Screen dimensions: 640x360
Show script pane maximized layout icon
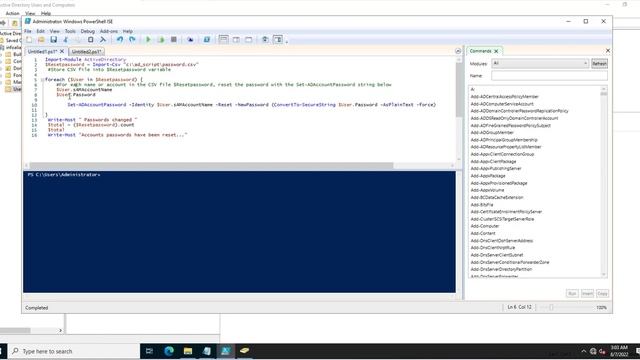[x=249, y=40]
